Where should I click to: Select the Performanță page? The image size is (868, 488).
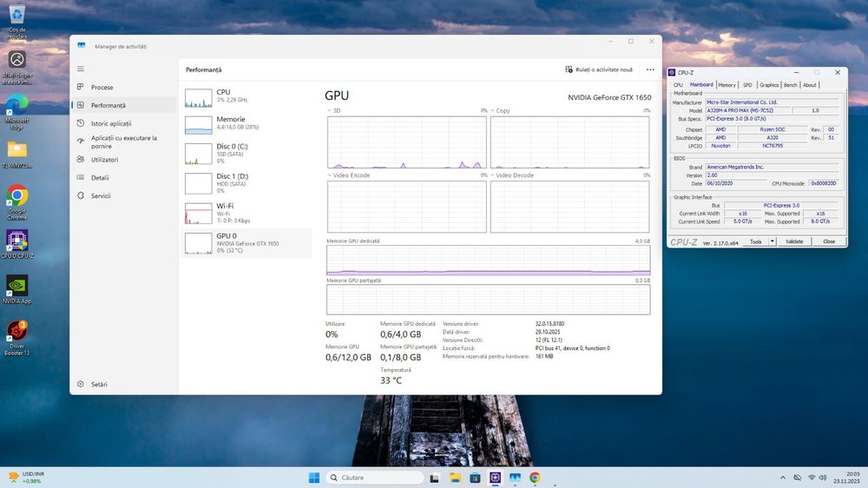[x=123, y=105]
